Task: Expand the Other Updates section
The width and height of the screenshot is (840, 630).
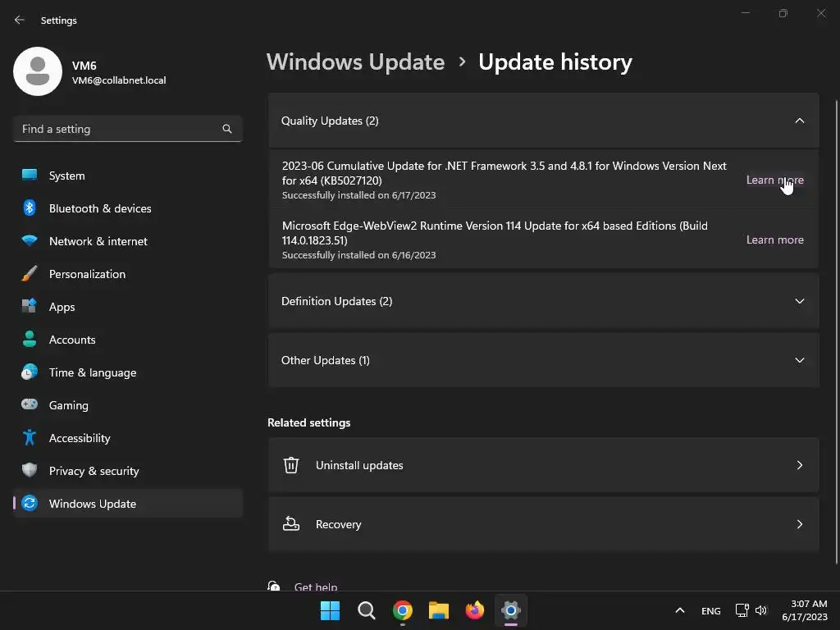Action: 800,360
